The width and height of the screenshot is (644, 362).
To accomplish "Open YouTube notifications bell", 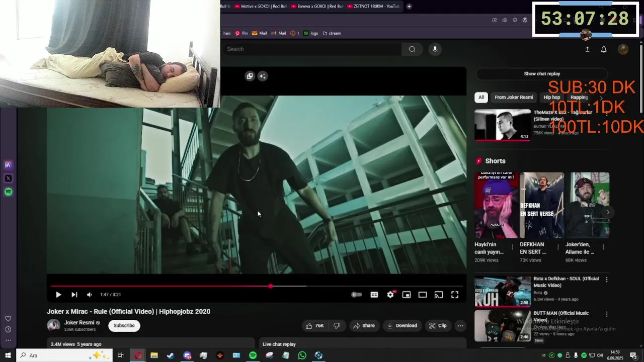I will [604, 49].
